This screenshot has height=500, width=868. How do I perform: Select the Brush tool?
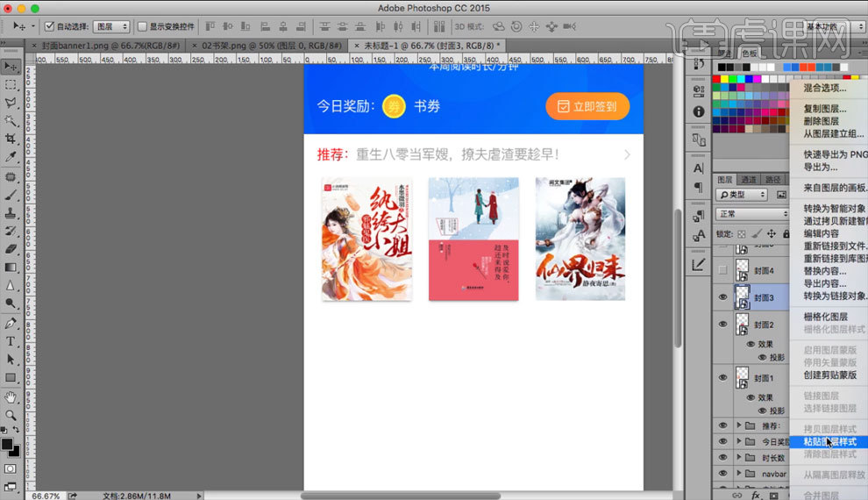click(x=11, y=195)
